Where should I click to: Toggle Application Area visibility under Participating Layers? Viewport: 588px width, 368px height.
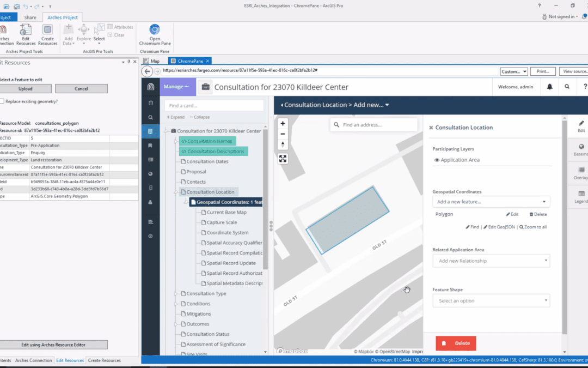click(x=438, y=160)
